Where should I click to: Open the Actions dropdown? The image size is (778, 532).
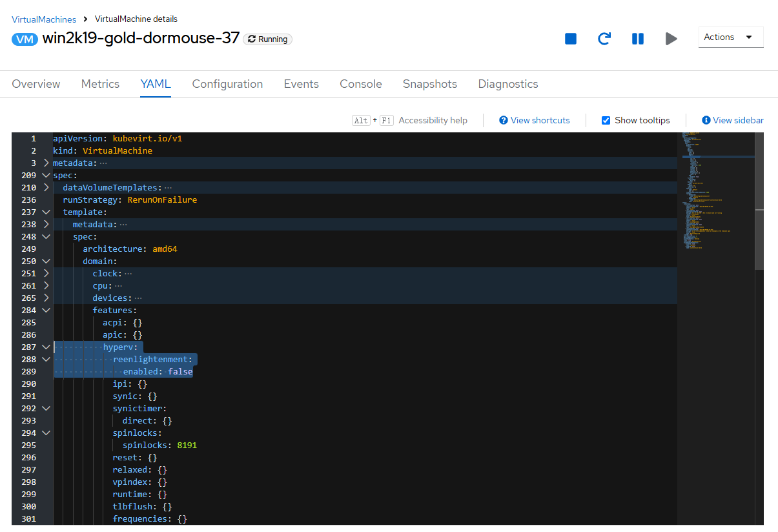tap(731, 37)
